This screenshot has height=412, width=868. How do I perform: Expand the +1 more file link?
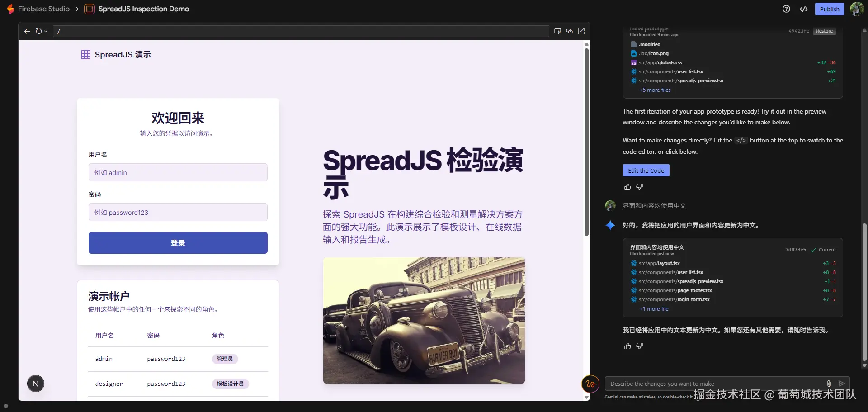(x=654, y=309)
